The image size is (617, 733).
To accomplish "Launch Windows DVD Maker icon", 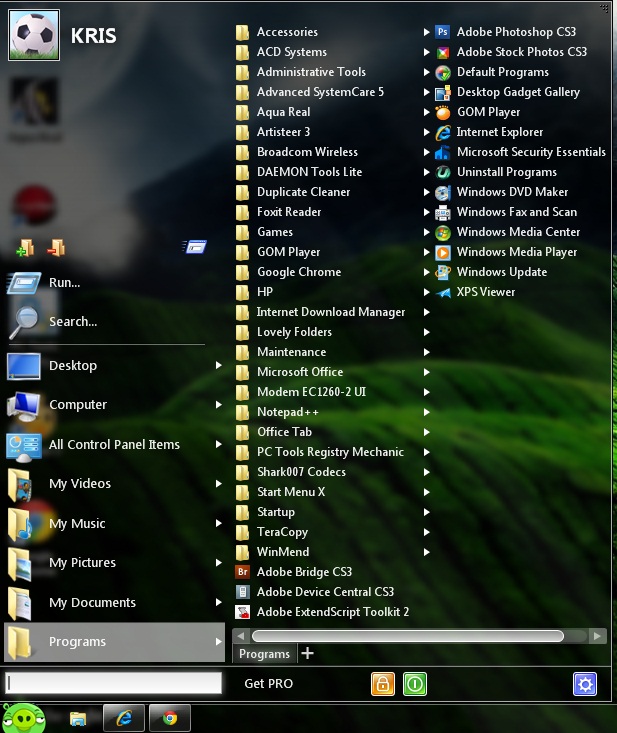I will pos(442,192).
